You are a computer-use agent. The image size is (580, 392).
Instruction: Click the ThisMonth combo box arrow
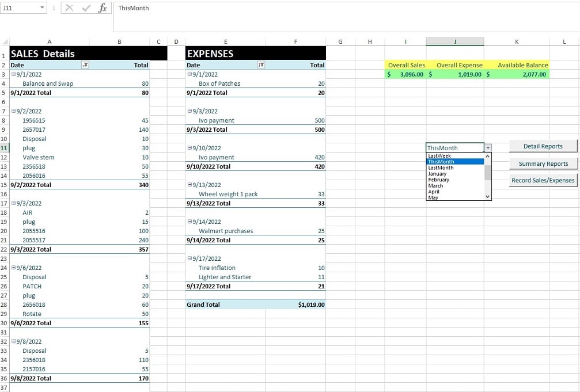tap(488, 148)
